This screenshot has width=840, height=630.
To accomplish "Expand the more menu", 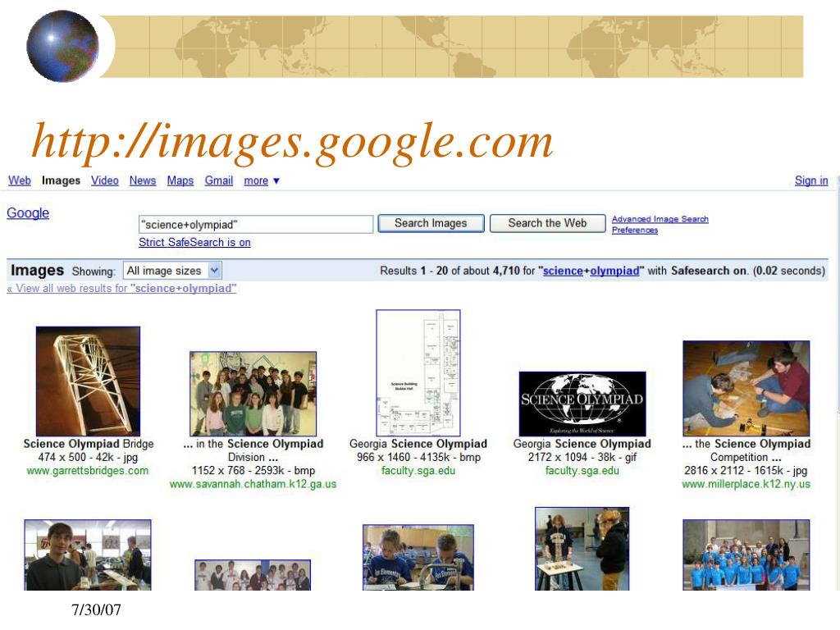I will point(262,181).
